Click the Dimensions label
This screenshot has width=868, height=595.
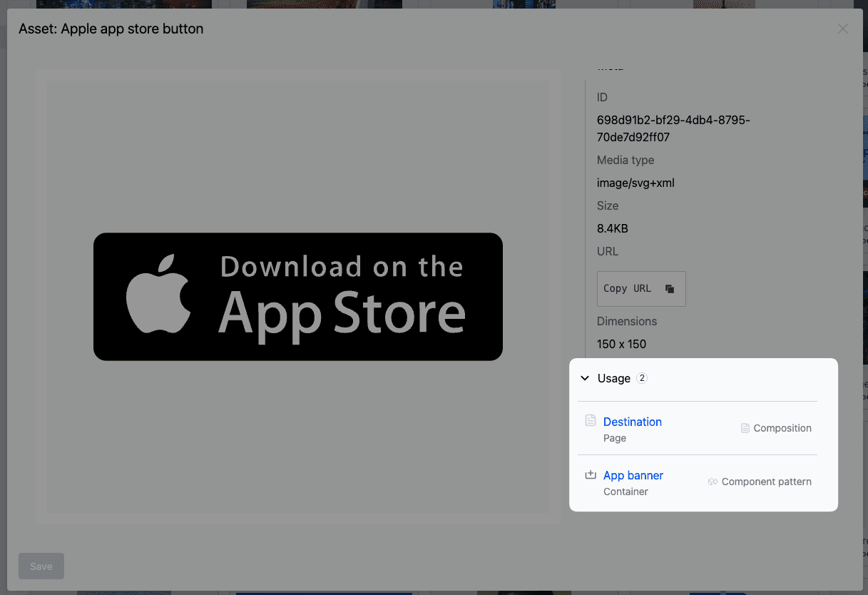coord(627,321)
